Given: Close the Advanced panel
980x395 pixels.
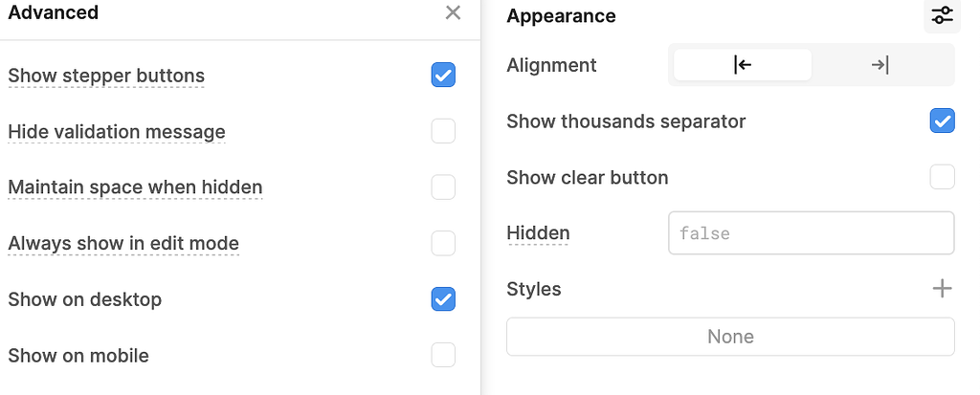Looking at the screenshot, I should [453, 12].
